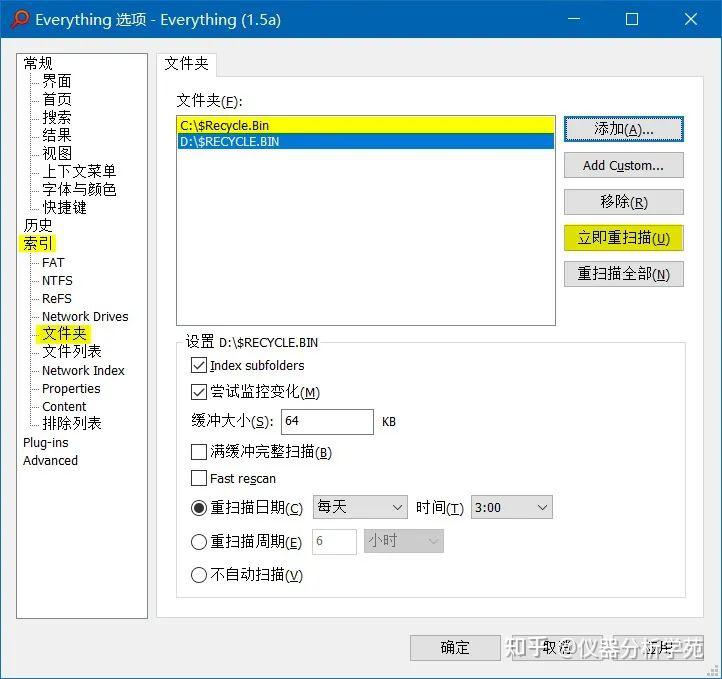
Task: Select 视图 in the tree
Action: [x=57, y=153]
